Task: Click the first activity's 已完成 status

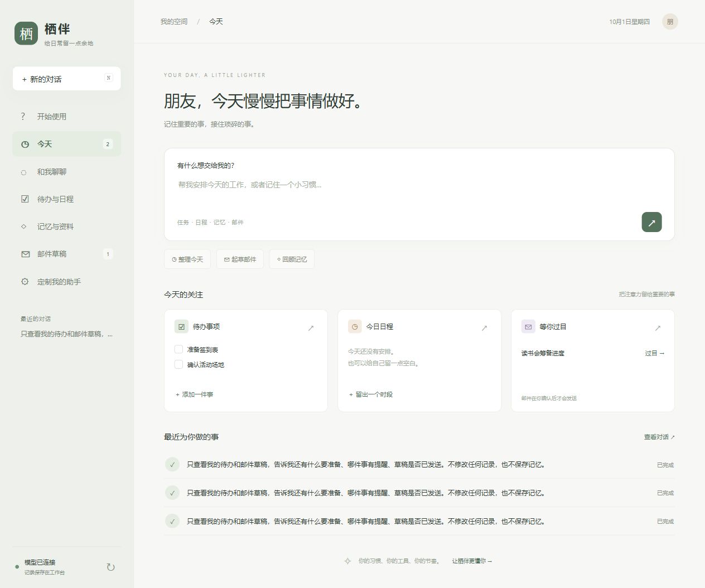Action: point(665,465)
